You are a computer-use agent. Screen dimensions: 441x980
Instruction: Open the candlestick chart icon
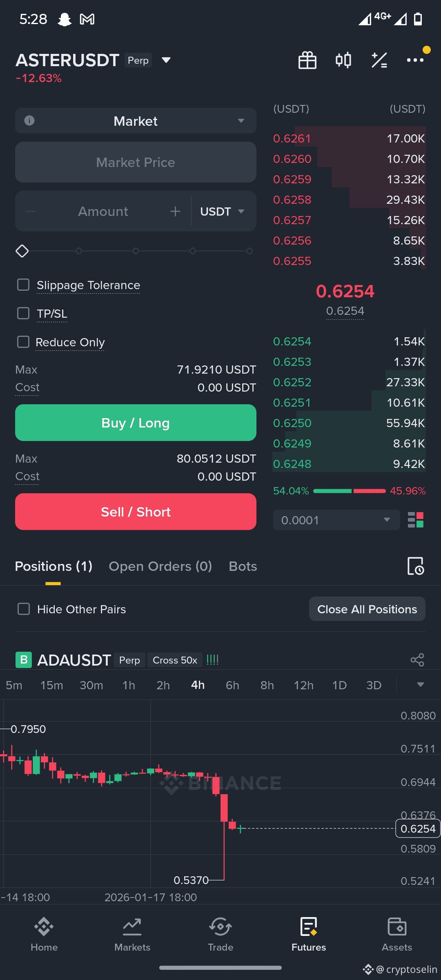point(343,60)
